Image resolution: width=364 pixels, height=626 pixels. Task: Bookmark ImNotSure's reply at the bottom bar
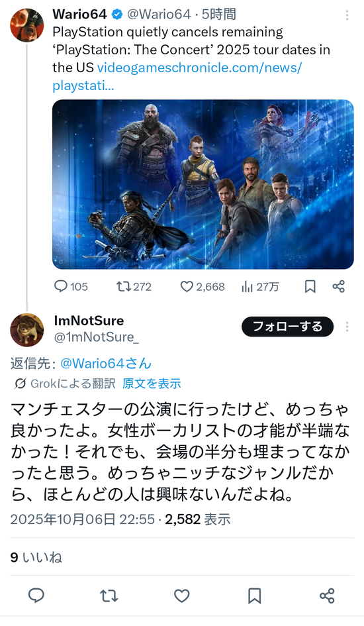tap(254, 596)
